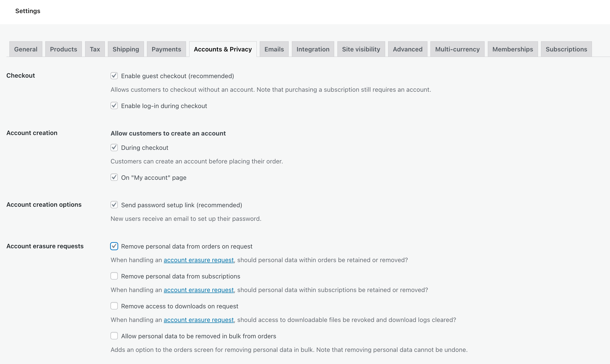Viewport: 610px width, 364px height.
Task: Open the account erasure request link for downloads
Action: [198, 320]
